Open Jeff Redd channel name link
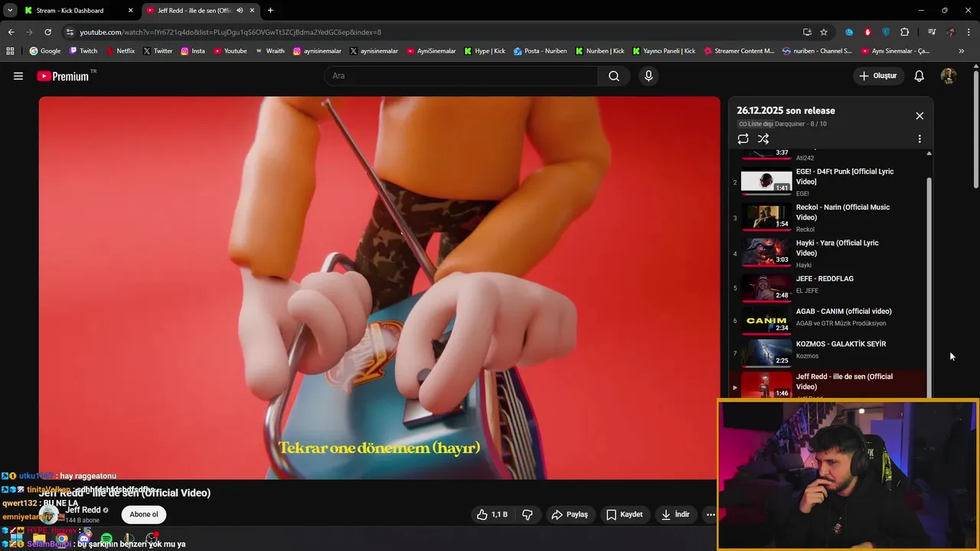Viewport: 980px width, 551px height. coord(83,510)
